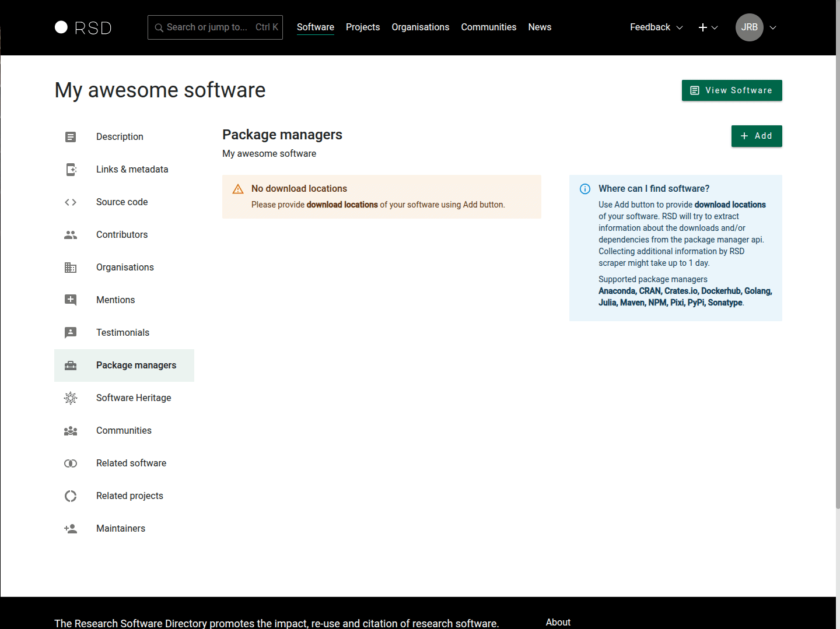Click the RSD logo in header
This screenshot has height=629, width=840.
(x=83, y=27)
